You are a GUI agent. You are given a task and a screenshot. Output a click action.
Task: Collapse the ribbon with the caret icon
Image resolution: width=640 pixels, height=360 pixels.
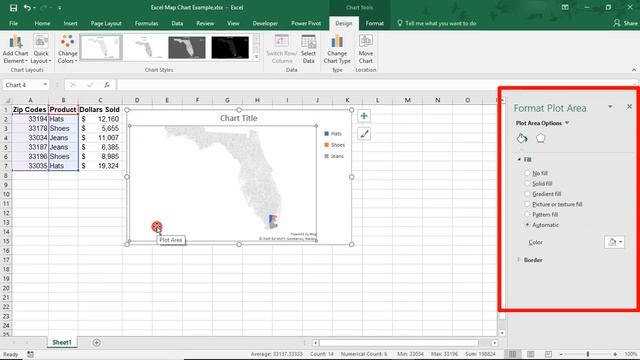pos(633,70)
